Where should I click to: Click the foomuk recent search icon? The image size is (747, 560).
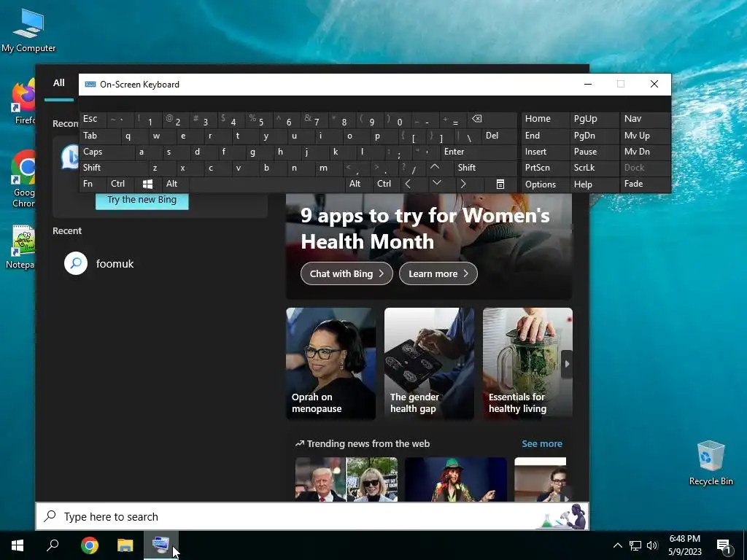[76, 263]
